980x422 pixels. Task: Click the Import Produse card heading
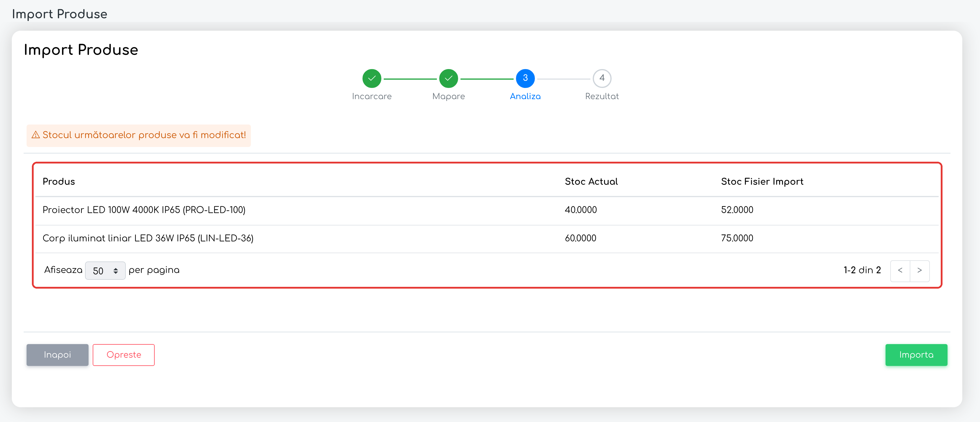coord(81,50)
